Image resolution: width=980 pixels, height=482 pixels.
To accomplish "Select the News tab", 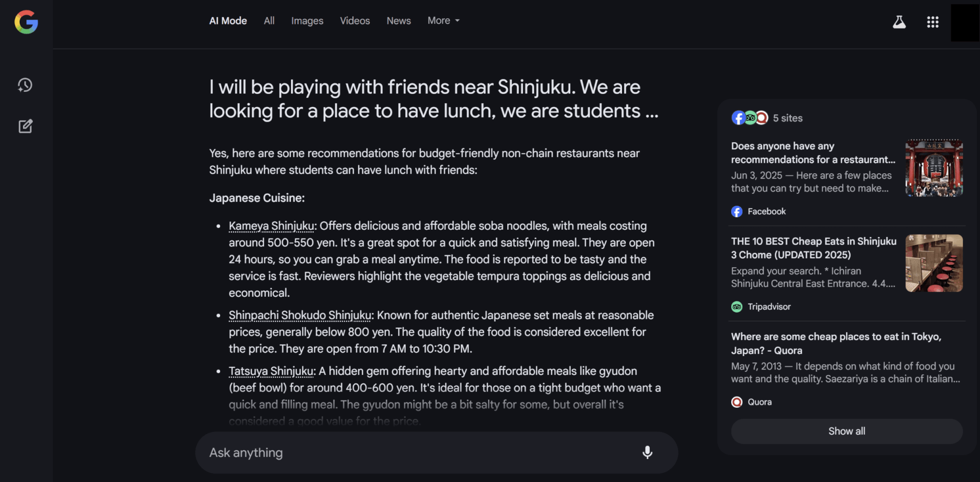I will click(x=399, y=21).
